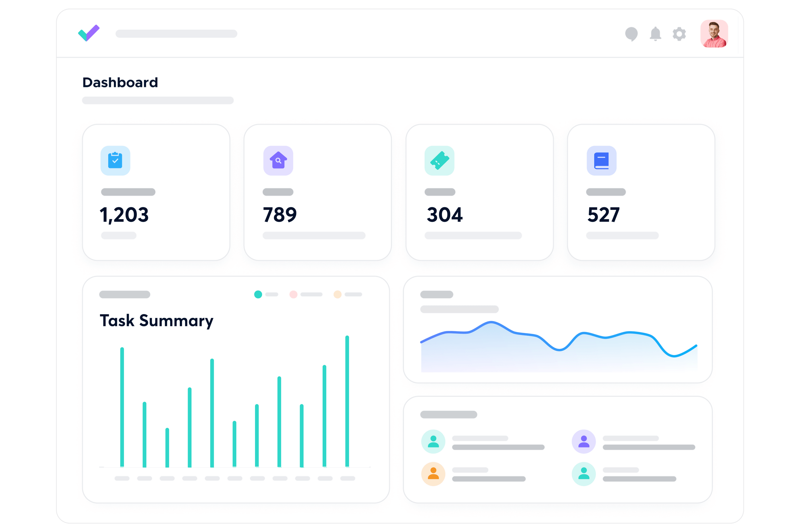Click the blue clipboard check icon
The image size is (792, 532).
[115, 161]
